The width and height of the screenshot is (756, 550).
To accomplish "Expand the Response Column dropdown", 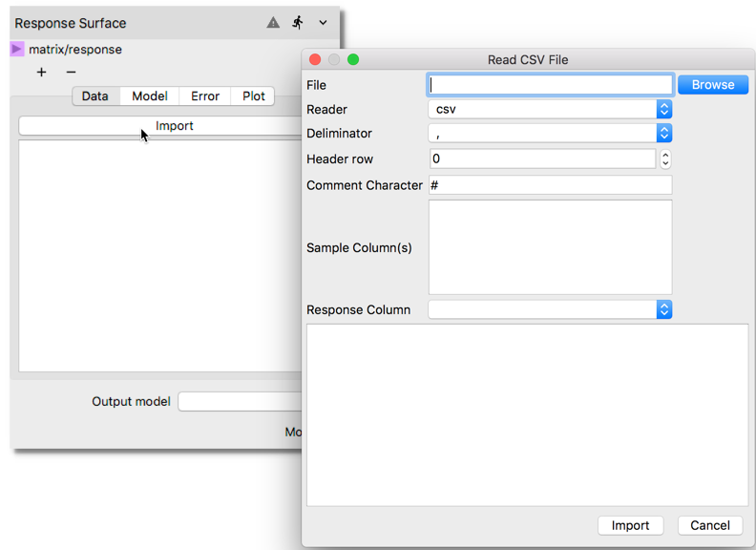I will [551, 309].
